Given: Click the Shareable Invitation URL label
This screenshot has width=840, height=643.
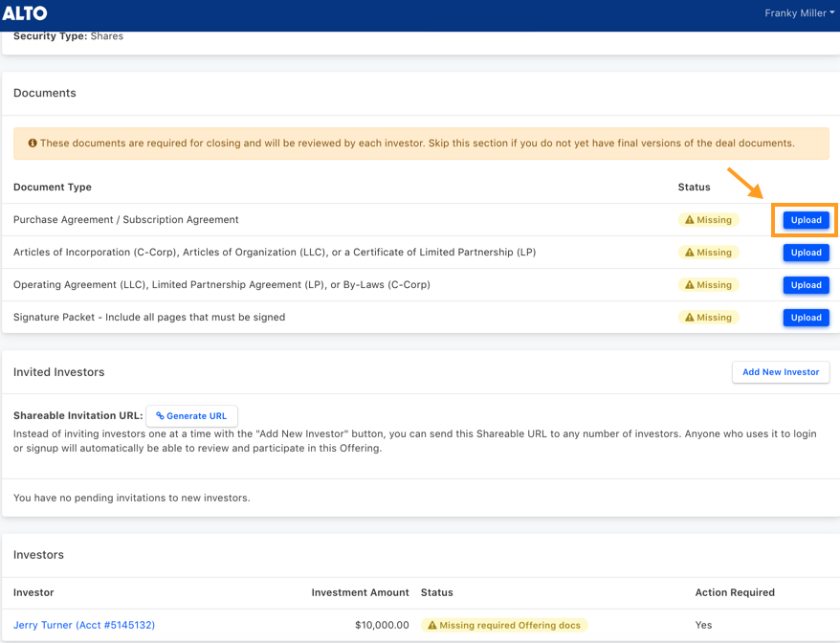Looking at the screenshot, I should pyautogui.click(x=78, y=416).
